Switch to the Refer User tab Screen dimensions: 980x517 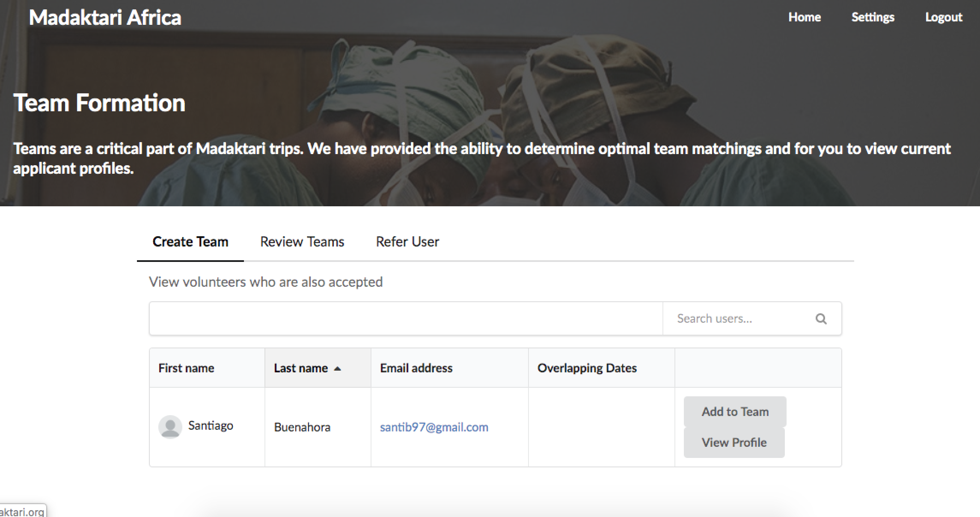(x=407, y=242)
